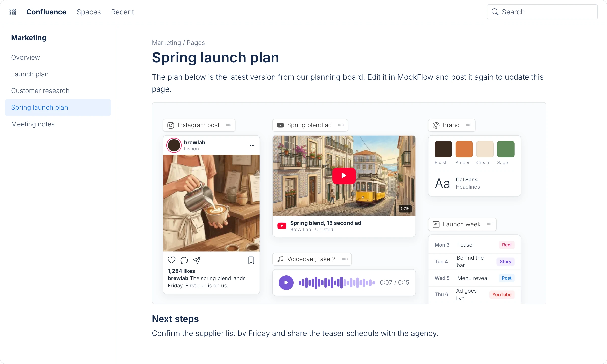Grab the Launch week drag handle

coord(490,224)
